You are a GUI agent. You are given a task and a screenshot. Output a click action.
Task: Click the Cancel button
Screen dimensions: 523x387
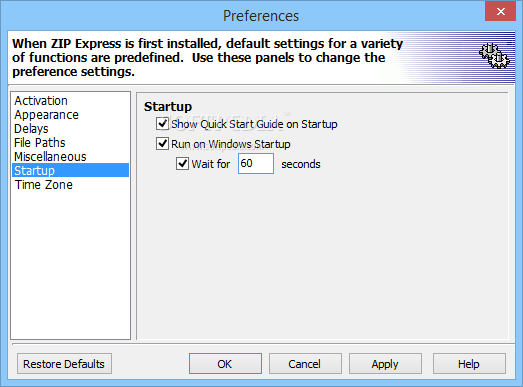(305, 364)
